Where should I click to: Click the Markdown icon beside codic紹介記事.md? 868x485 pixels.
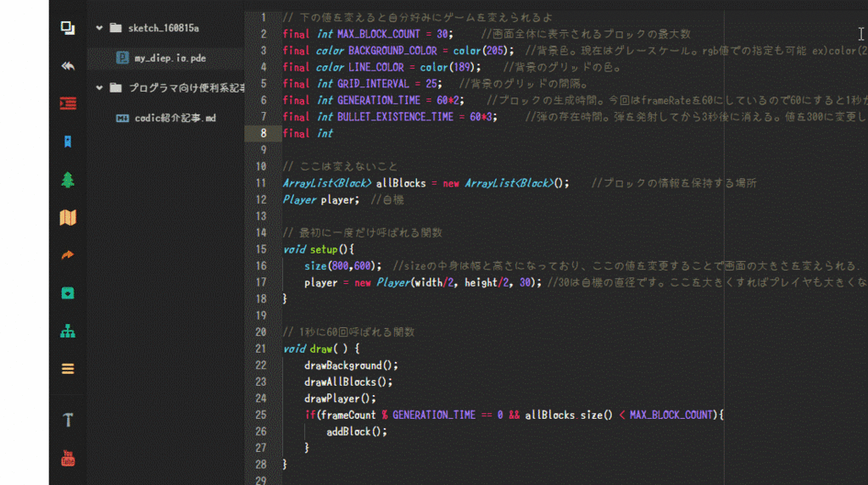coord(122,118)
